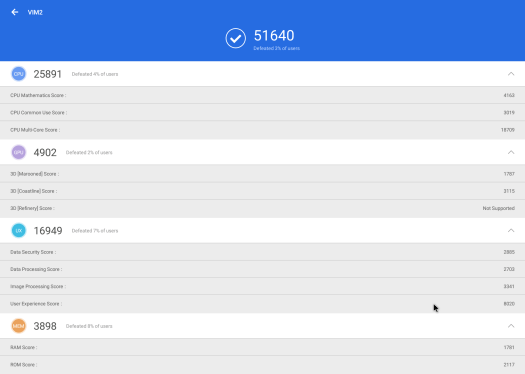This screenshot has width=525, height=374.
Task: Click Defeated text next to 3898
Action: click(x=89, y=326)
